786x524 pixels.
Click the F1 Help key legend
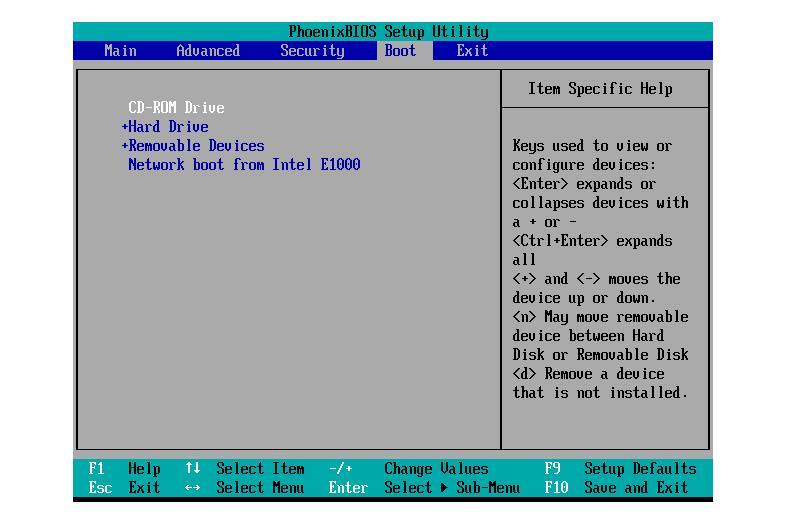click(x=124, y=469)
